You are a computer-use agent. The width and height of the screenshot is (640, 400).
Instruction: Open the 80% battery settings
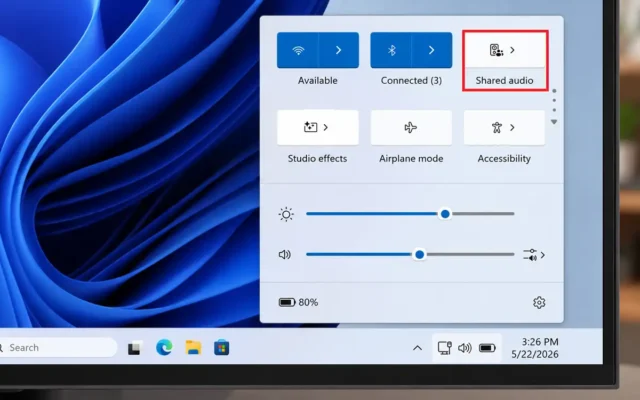coord(298,302)
